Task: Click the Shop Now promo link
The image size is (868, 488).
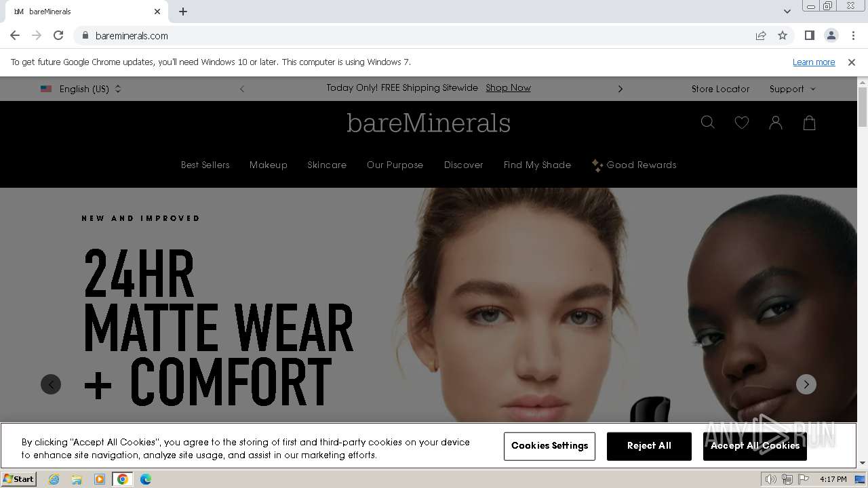Action: [508, 88]
